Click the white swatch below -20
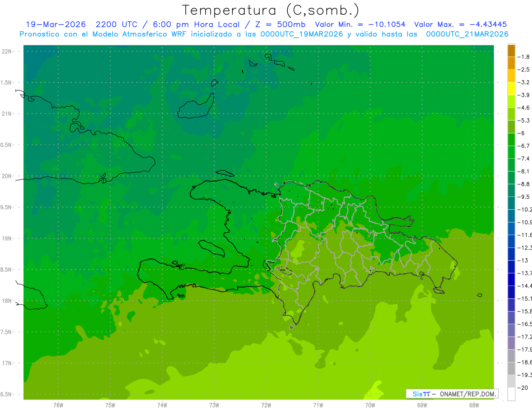532x411 pixels. point(511,394)
